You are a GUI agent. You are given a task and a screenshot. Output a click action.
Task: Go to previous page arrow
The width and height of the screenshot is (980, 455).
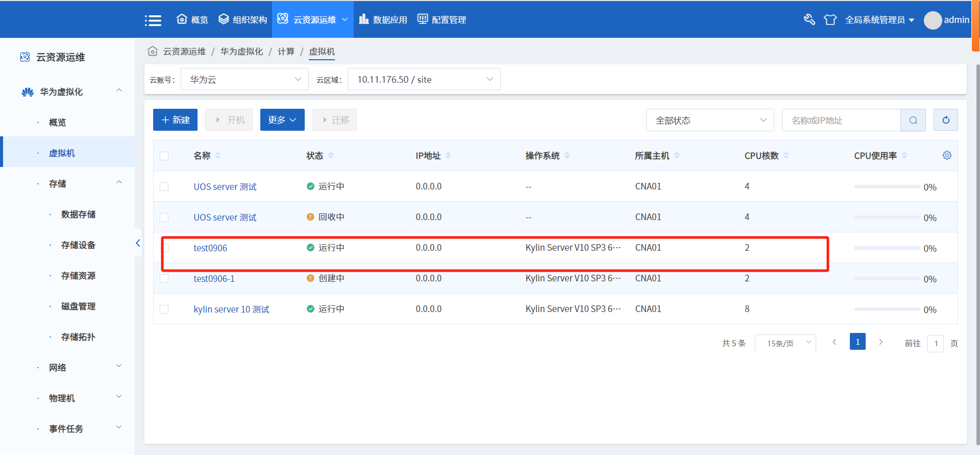pyautogui.click(x=835, y=342)
